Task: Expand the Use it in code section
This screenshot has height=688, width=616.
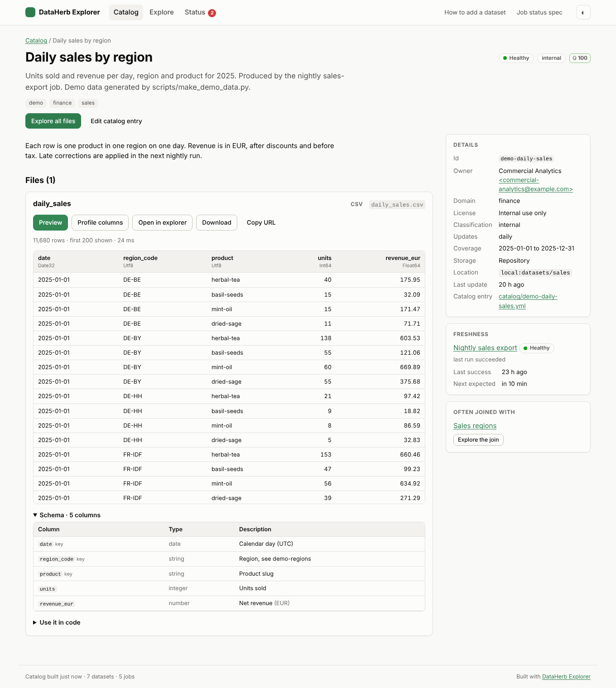Action: click(x=57, y=622)
